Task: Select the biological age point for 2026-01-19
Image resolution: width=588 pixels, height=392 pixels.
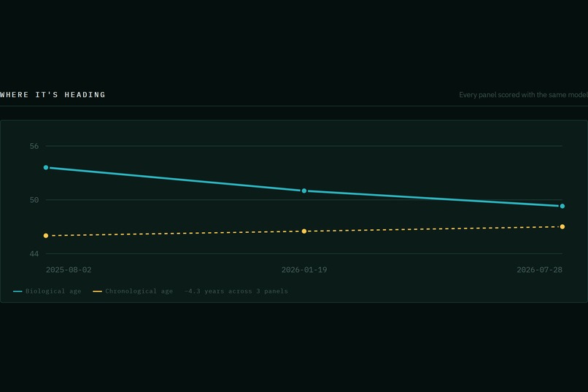Action: click(304, 191)
